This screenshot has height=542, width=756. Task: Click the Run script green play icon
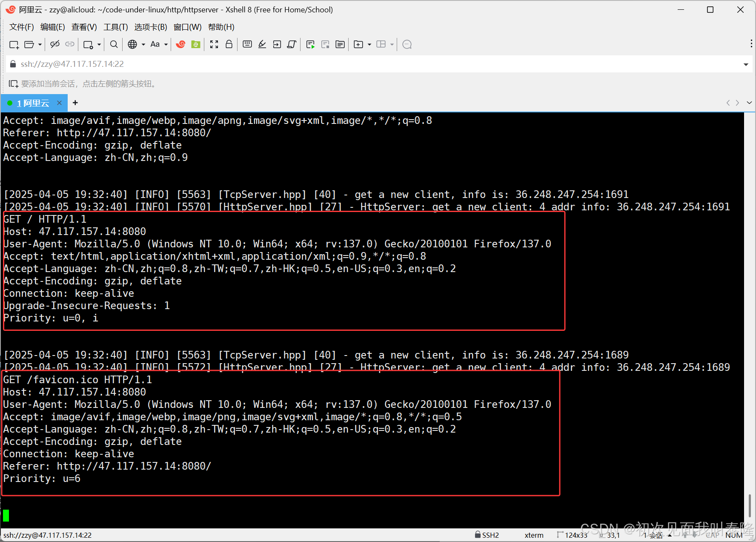coord(310,44)
